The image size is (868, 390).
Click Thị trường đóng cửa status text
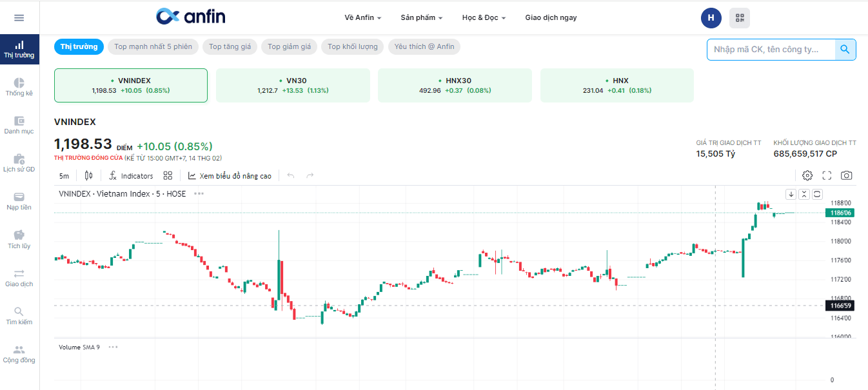(x=88, y=158)
